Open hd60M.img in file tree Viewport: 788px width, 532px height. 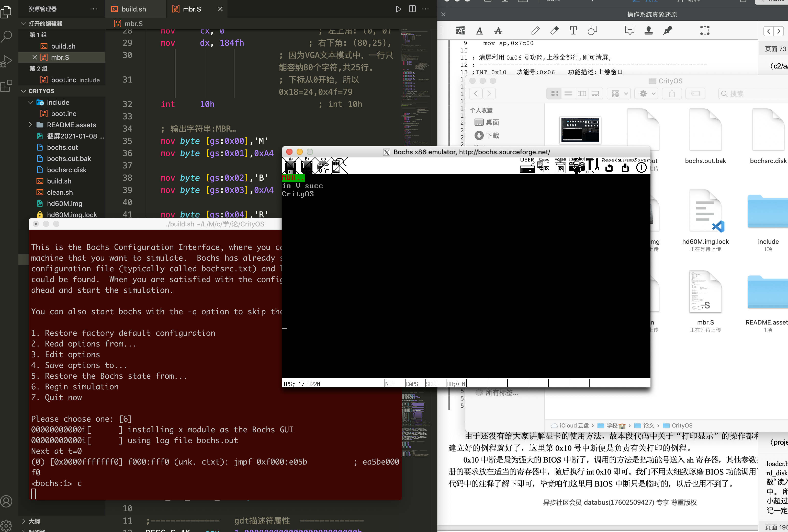point(62,203)
